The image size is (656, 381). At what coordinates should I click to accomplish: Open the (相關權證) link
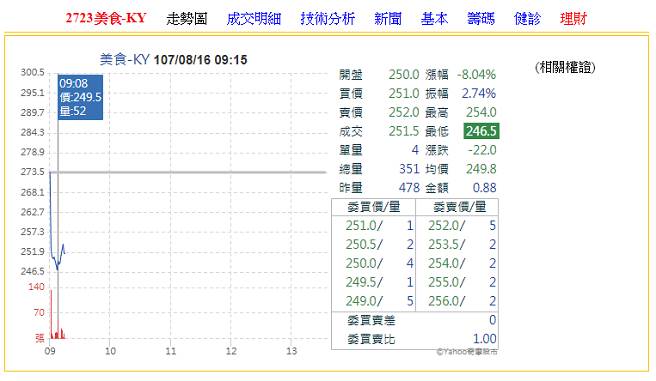(565, 67)
